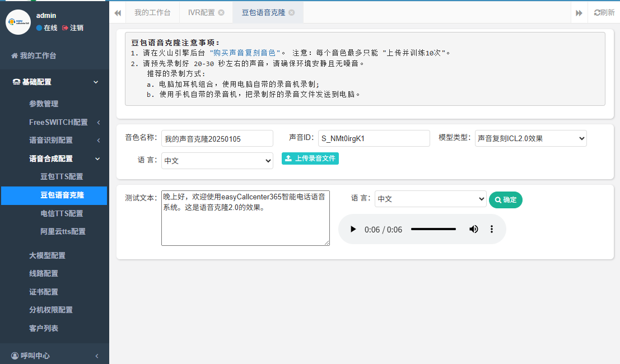Screen dimensions: 620x364
Task: Open 客户列表 in the sidebar
Action: click(44, 328)
